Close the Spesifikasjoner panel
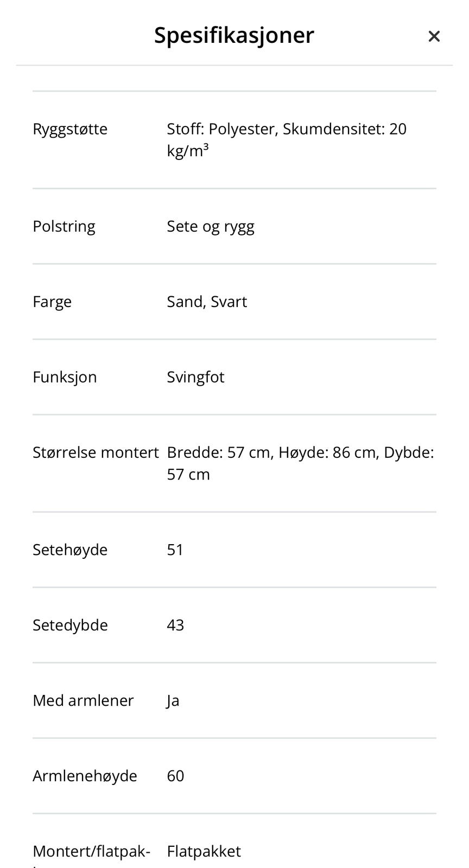The width and height of the screenshot is (469, 868). (x=434, y=36)
